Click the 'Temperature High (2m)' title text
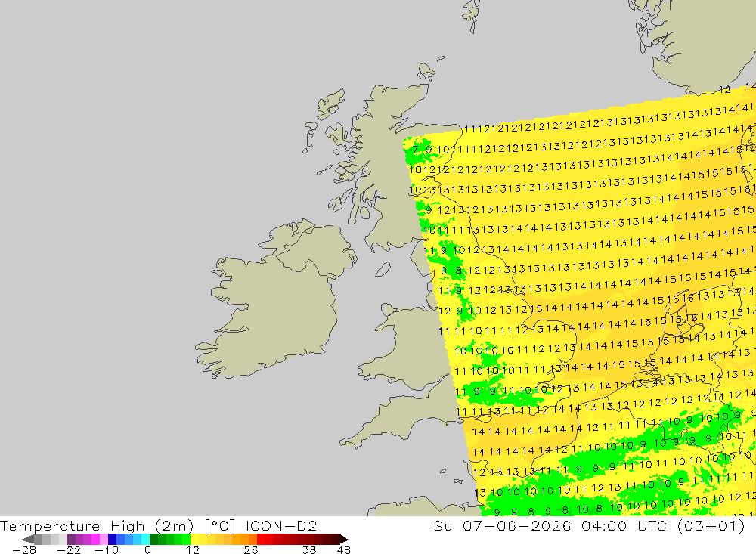 click(x=97, y=526)
